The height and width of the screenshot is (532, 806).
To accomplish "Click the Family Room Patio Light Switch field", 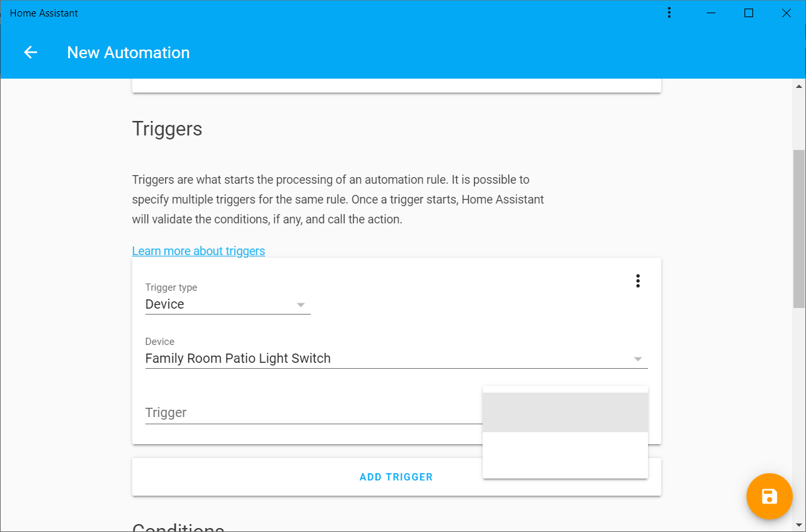I will point(238,358).
